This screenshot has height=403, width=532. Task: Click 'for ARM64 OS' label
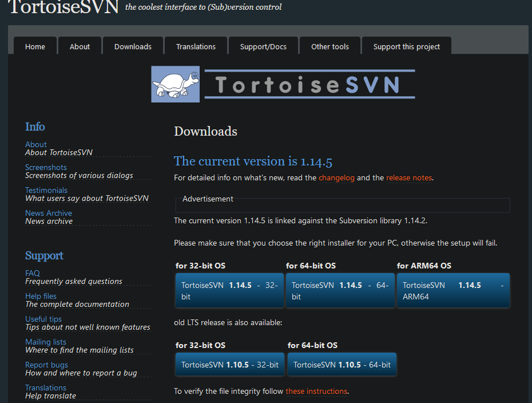(424, 266)
